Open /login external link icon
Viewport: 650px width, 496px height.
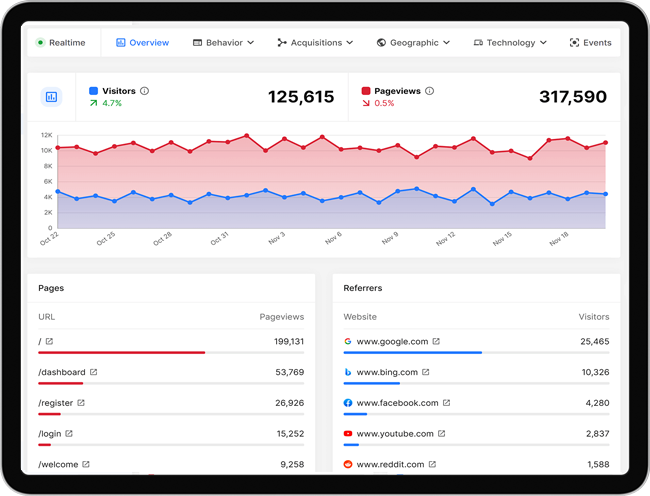tap(69, 433)
